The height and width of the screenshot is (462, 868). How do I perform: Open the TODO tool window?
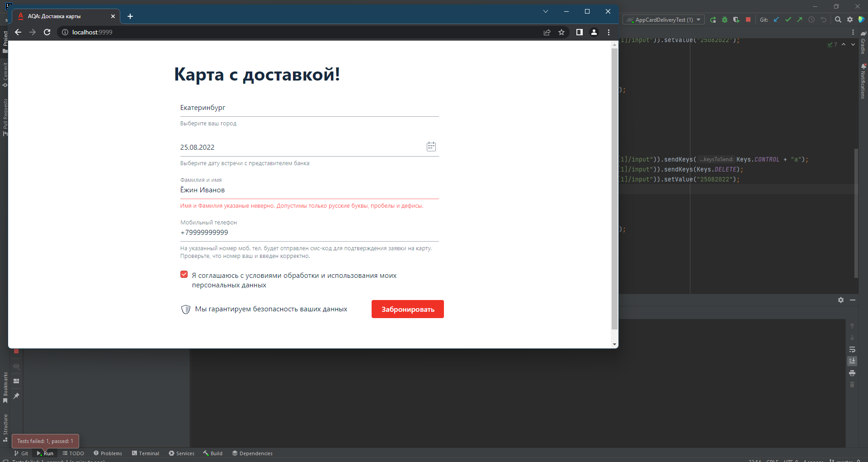(x=73, y=453)
